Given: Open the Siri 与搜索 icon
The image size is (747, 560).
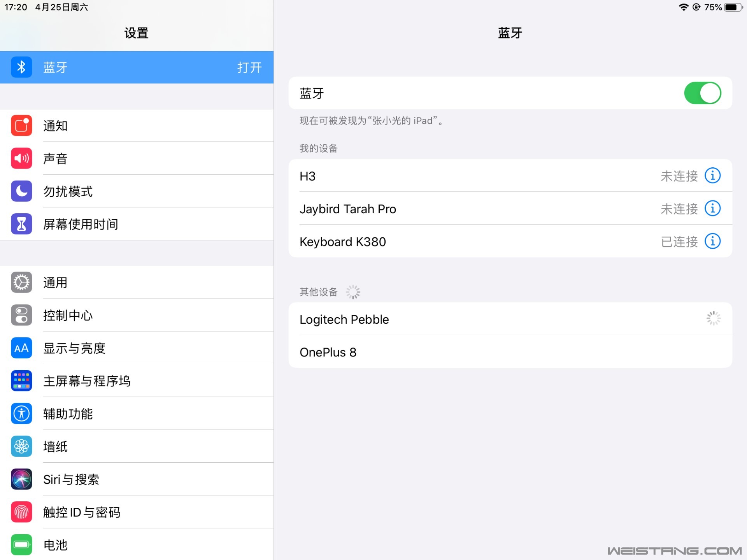Looking at the screenshot, I should 21,479.
